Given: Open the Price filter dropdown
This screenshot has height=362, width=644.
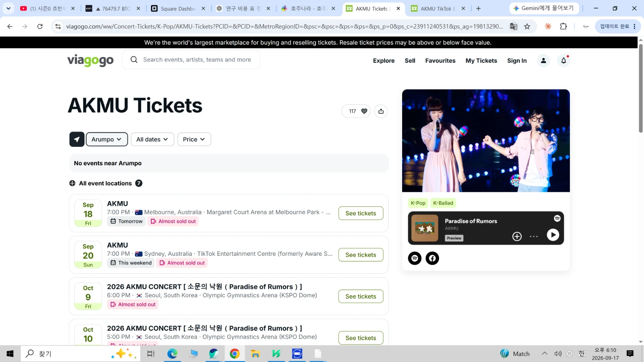Looking at the screenshot, I should pos(194,139).
